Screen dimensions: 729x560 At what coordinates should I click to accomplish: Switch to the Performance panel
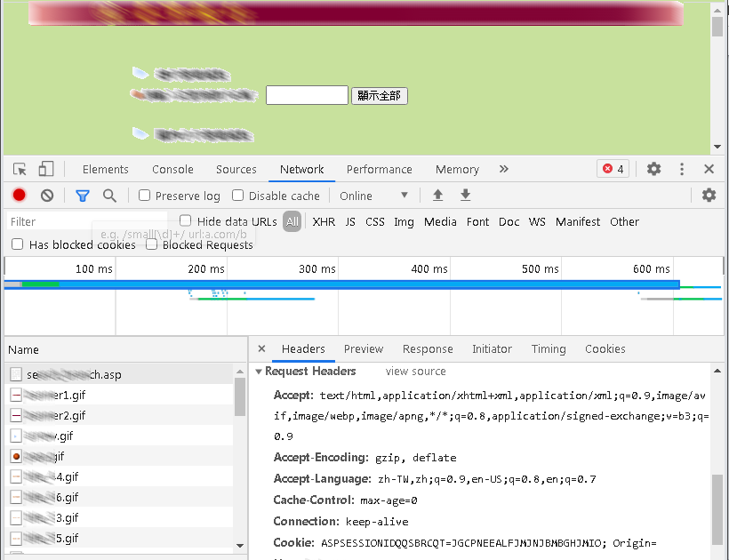pyautogui.click(x=380, y=169)
